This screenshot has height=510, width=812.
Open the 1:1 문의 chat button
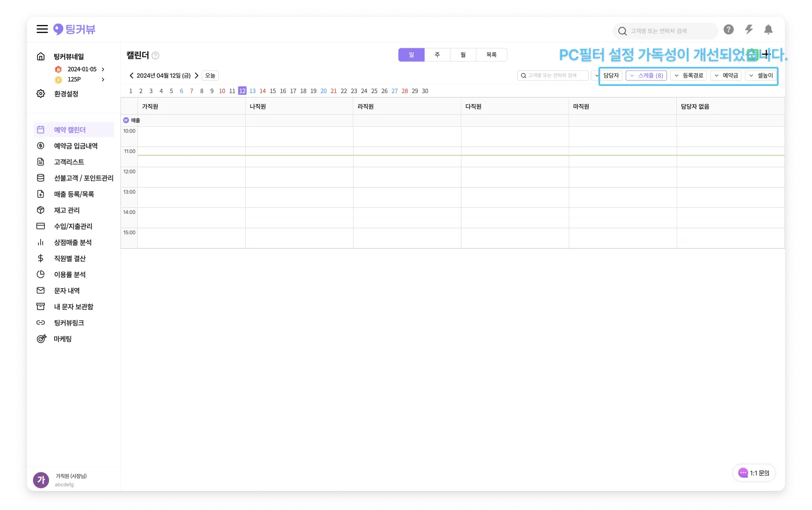pyautogui.click(x=754, y=473)
